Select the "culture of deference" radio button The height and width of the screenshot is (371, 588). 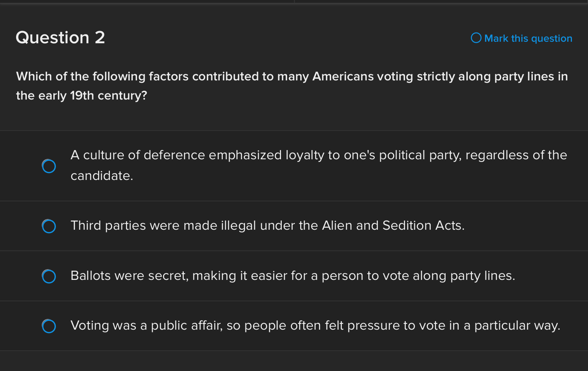coord(49,166)
